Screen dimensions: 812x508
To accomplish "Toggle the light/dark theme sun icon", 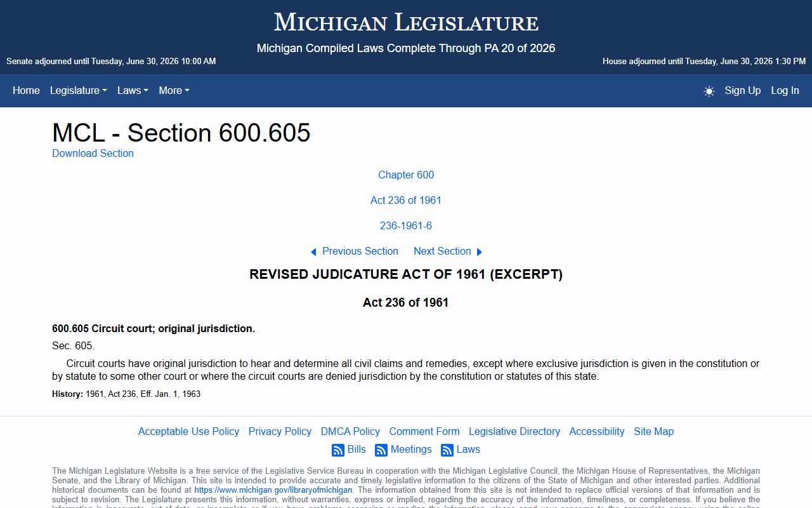I will coord(709,91).
